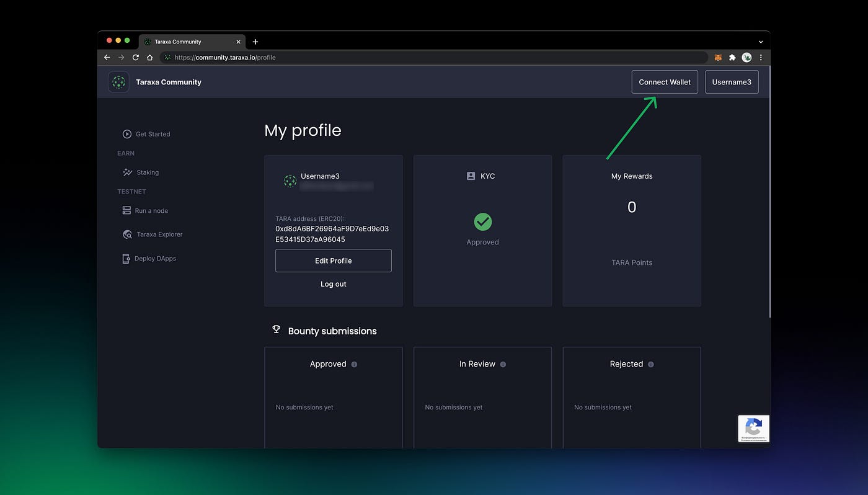Click the reCAPTCHA badge
Screen dimensions: 868x495
pos(753,429)
